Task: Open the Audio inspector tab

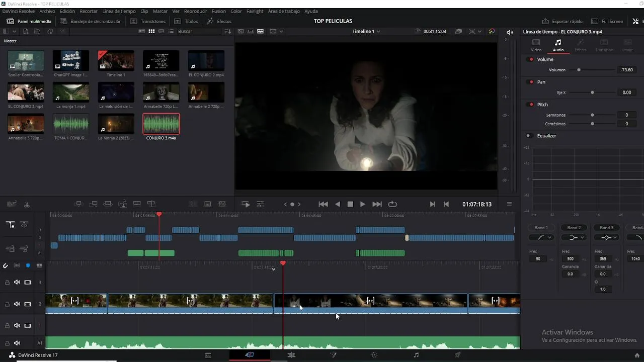Action: tap(558, 45)
